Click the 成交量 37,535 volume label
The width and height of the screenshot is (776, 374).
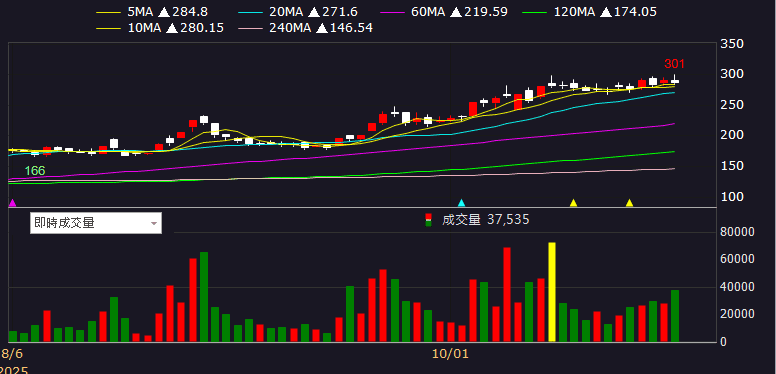tap(485, 220)
